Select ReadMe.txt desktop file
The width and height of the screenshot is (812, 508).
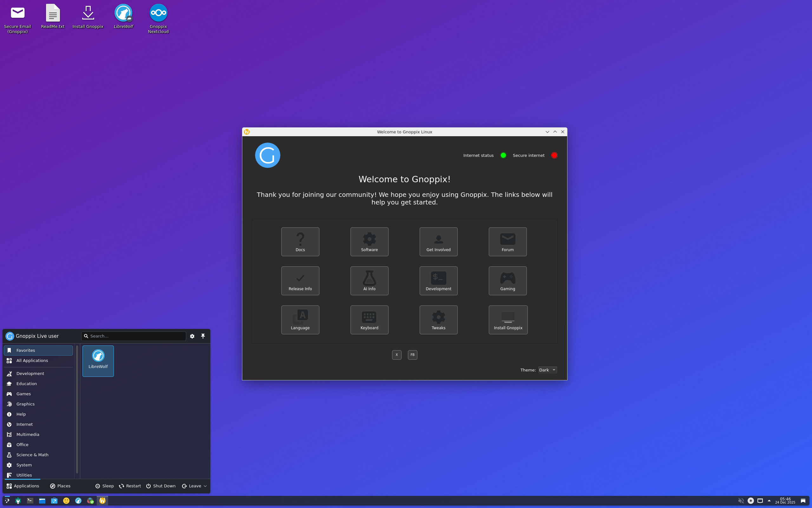[x=53, y=17]
